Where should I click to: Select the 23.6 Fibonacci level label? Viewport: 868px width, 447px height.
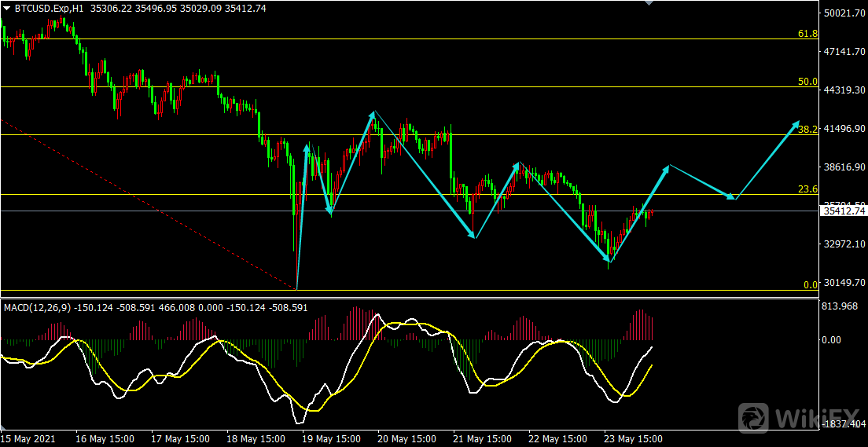807,189
